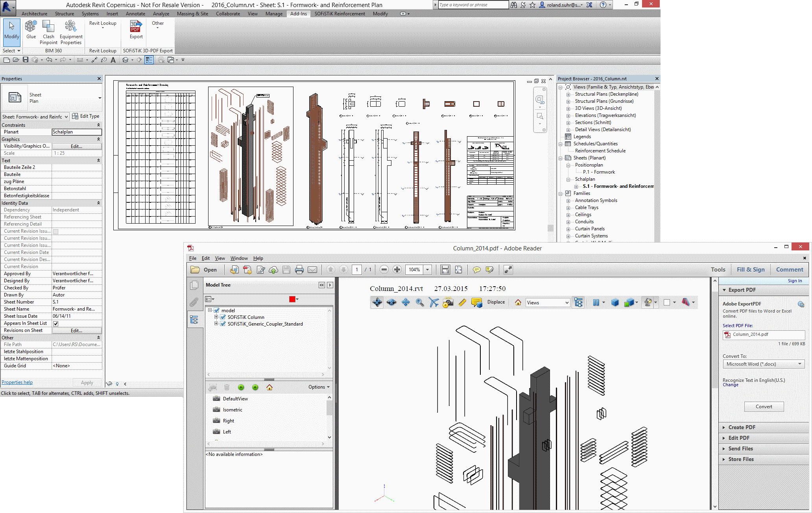This screenshot has width=812, height=513.
Task: Click the Default 3D View house icon
Action: 125,60
